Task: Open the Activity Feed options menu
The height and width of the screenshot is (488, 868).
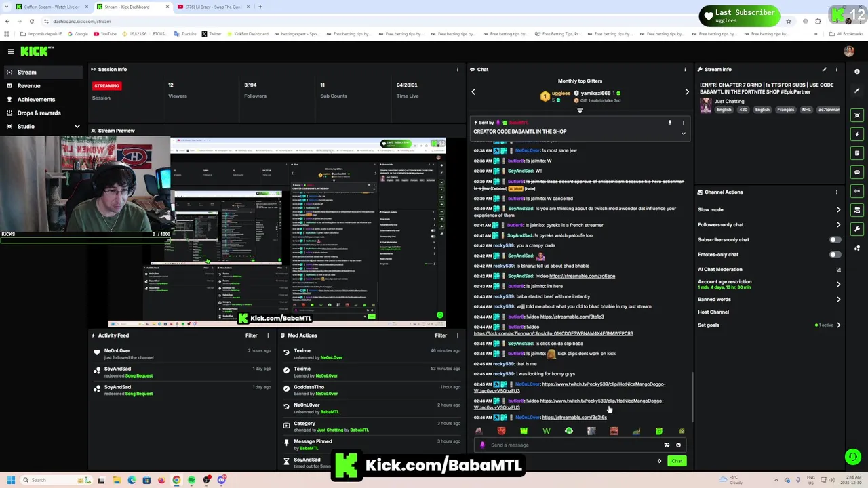Action: [268, 335]
